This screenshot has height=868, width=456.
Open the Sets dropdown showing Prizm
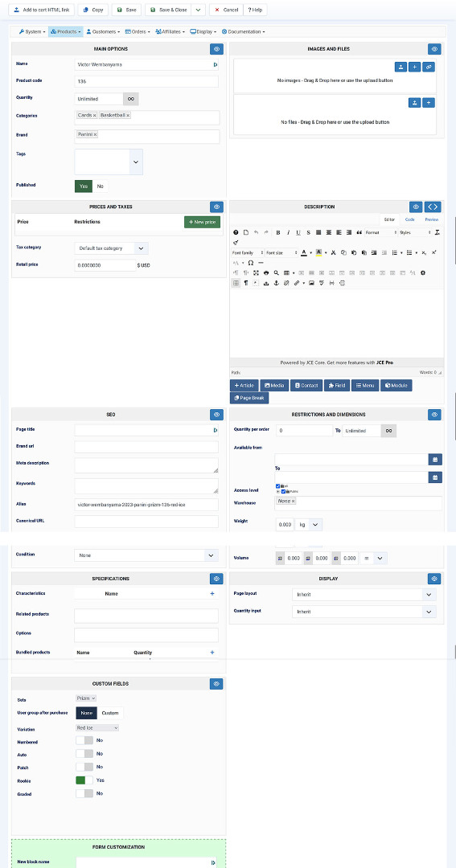86,698
